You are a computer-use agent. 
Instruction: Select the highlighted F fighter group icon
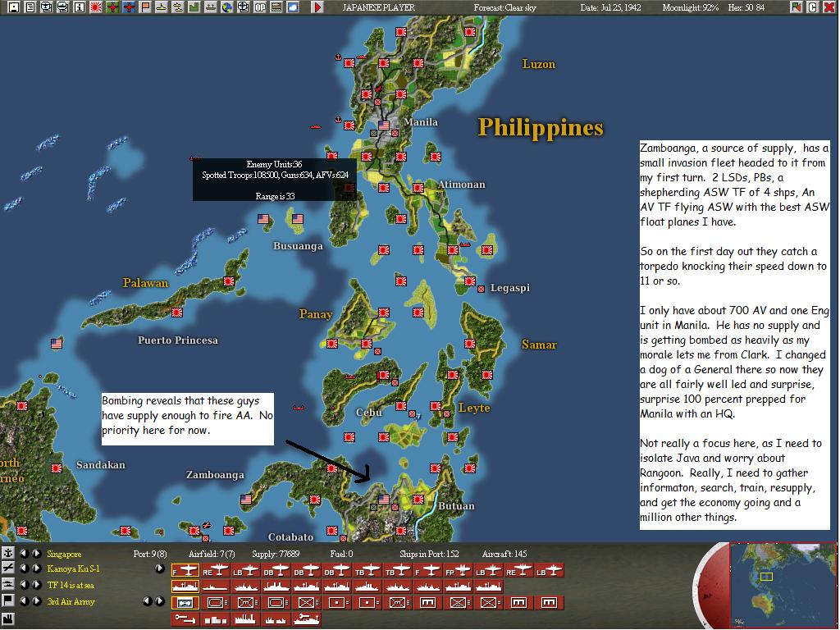tap(185, 571)
